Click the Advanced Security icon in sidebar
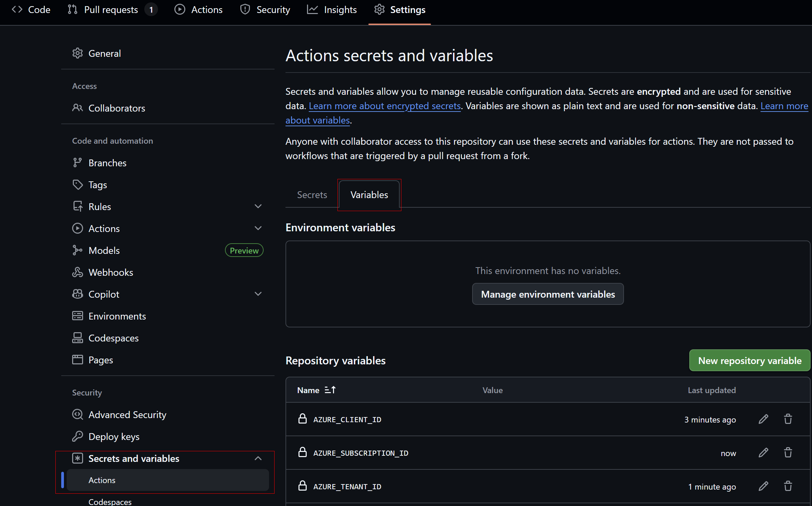 coord(78,415)
